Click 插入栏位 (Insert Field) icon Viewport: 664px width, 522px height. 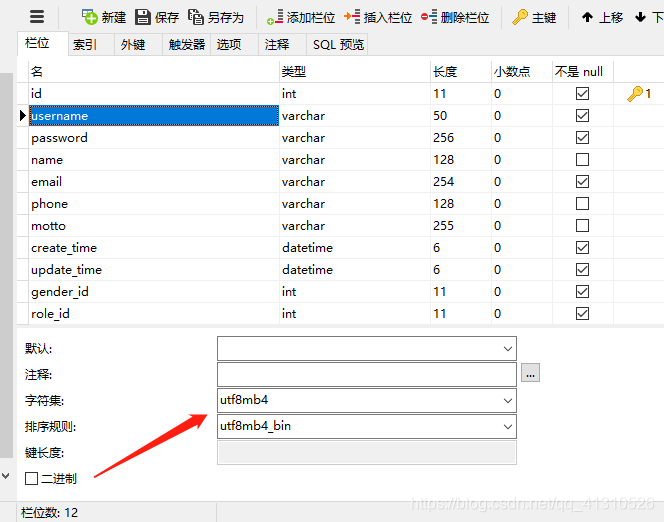click(352, 17)
